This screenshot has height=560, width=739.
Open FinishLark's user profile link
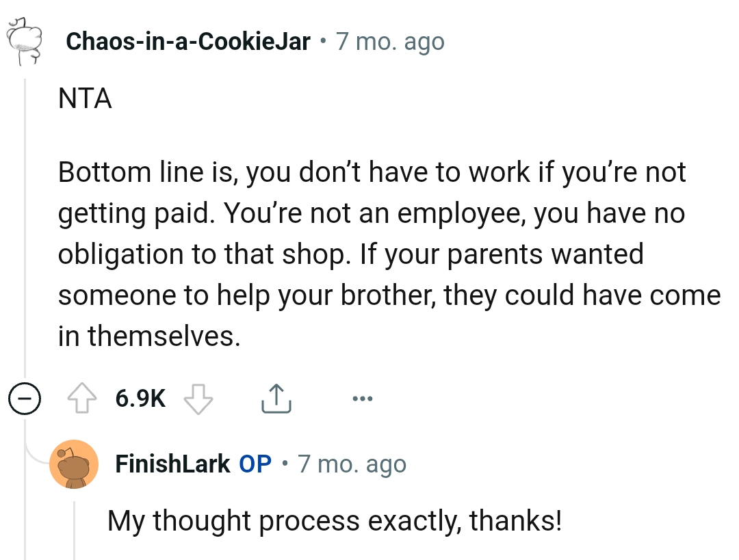(172, 464)
